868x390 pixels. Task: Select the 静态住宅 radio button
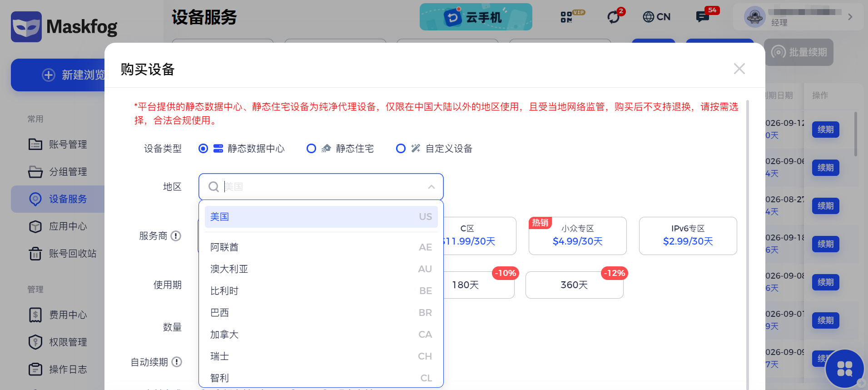(x=311, y=149)
